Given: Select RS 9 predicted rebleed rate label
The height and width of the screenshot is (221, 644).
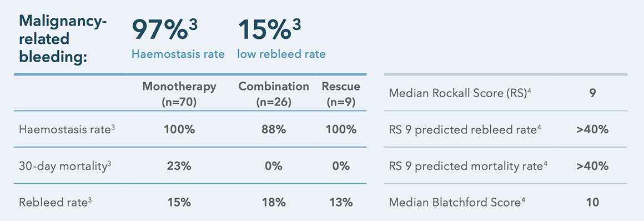Looking at the screenshot, I should coord(462,129).
